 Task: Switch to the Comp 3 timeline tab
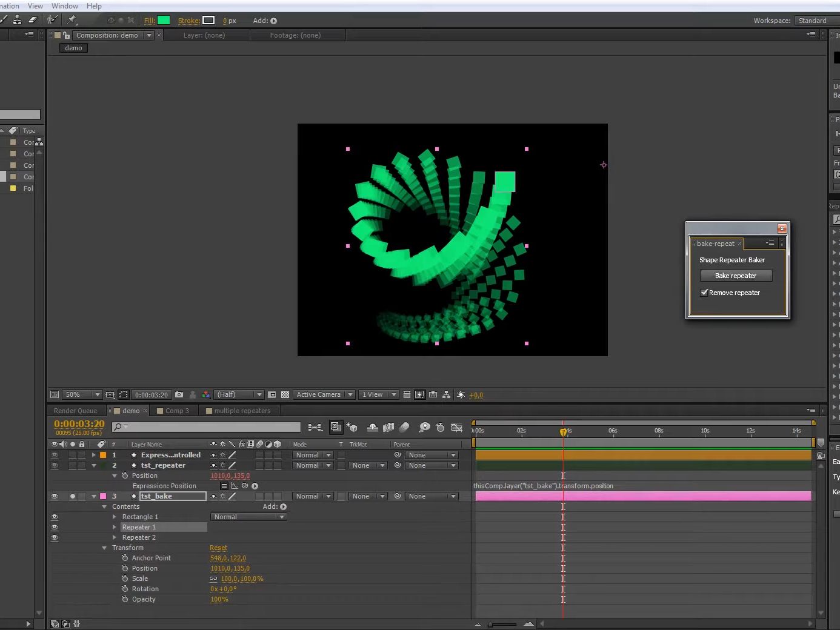pyautogui.click(x=177, y=411)
